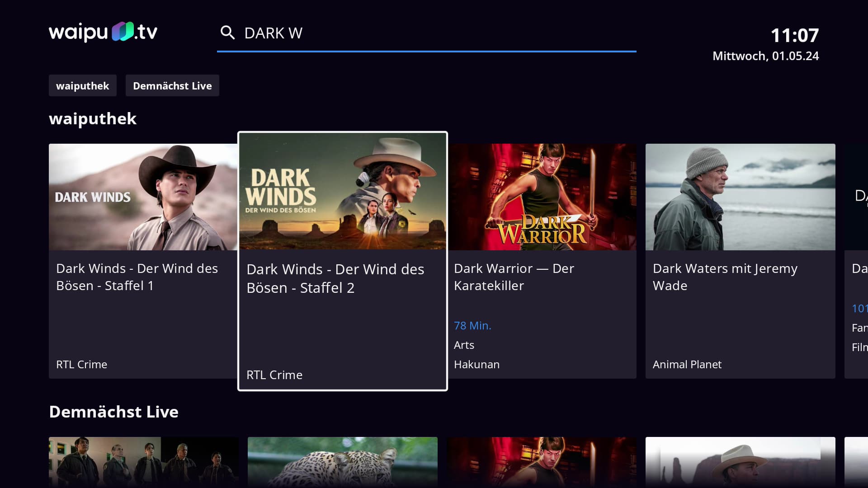The image size is (868, 488).
Task: Click the waiputhek section heading
Action: click(93, 118)
